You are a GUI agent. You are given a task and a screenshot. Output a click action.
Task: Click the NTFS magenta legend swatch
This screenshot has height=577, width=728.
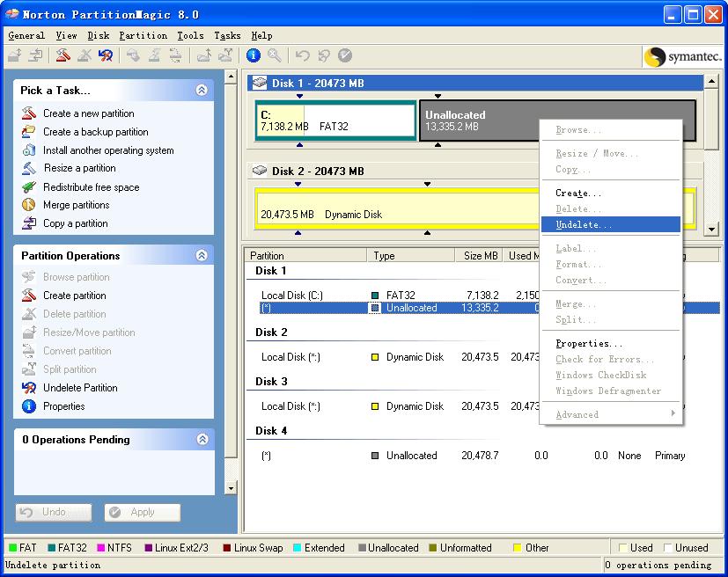point(102,548)
